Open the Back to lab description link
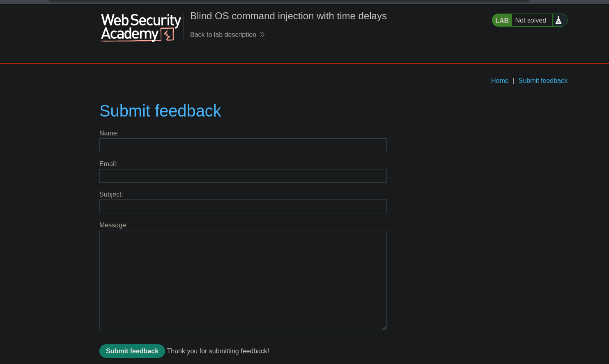 click(x=223, y=35)
